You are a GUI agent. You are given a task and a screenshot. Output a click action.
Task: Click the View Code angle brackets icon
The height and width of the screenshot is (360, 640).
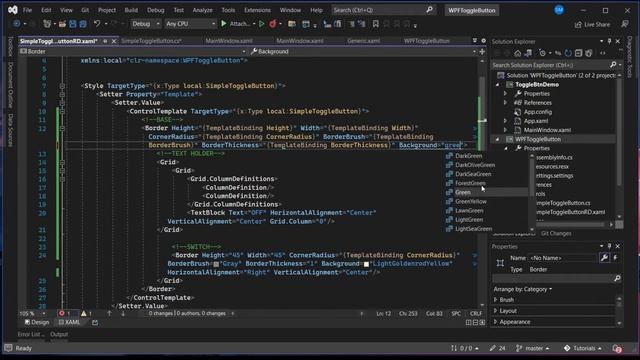click(x=603, y=53)
